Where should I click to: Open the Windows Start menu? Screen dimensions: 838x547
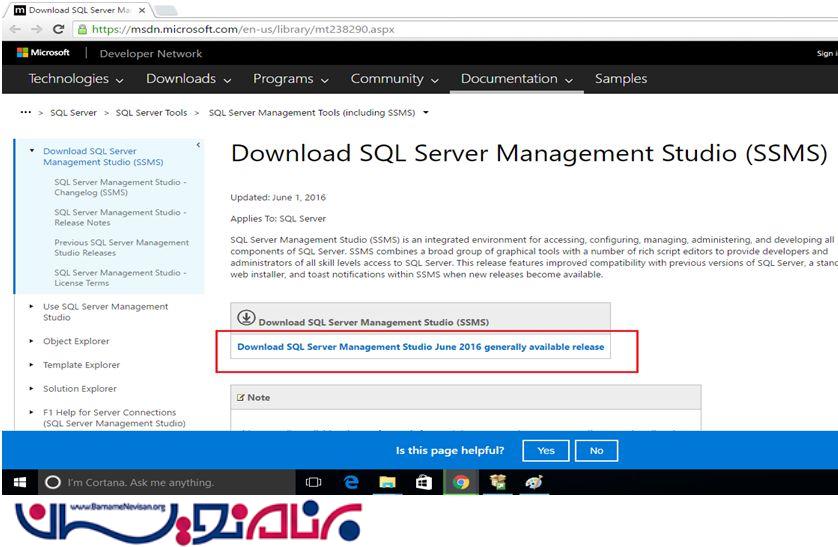click(19, 482)
